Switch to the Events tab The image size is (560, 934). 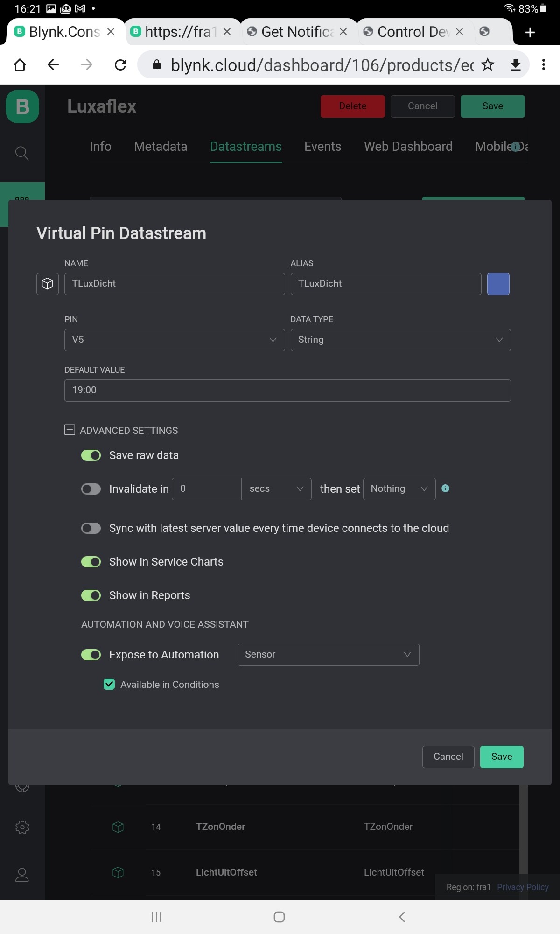click(x=322, y=147)
